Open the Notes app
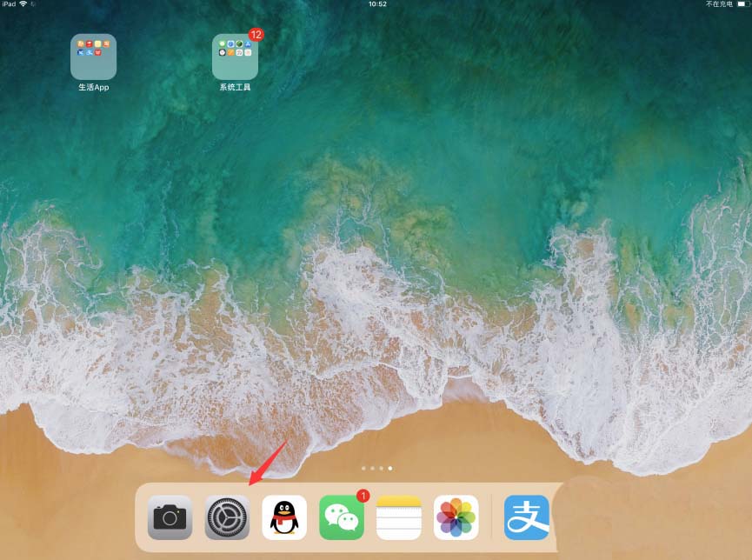The image size is (752, 560). pos(399,517)
